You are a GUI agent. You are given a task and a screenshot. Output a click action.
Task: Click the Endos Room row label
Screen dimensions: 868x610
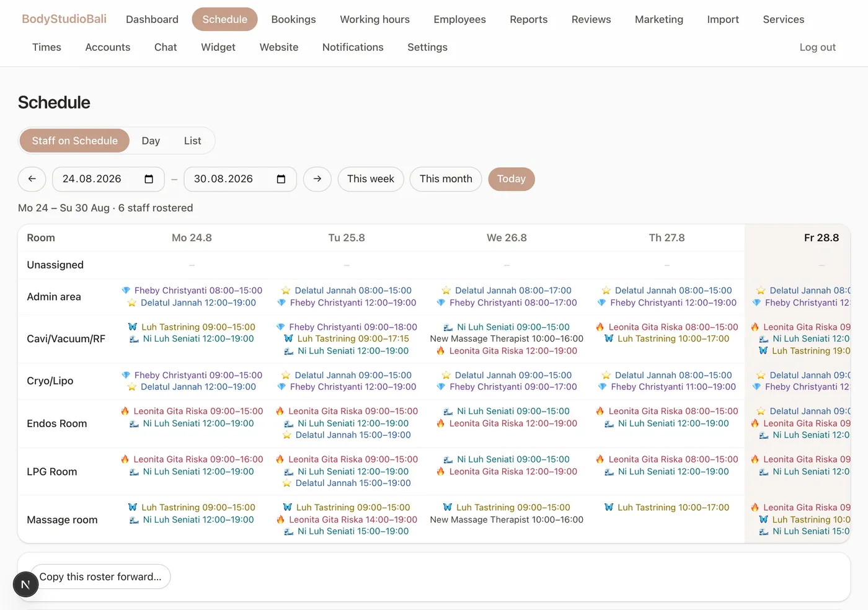pyautogui.click(x=57, y=423)
